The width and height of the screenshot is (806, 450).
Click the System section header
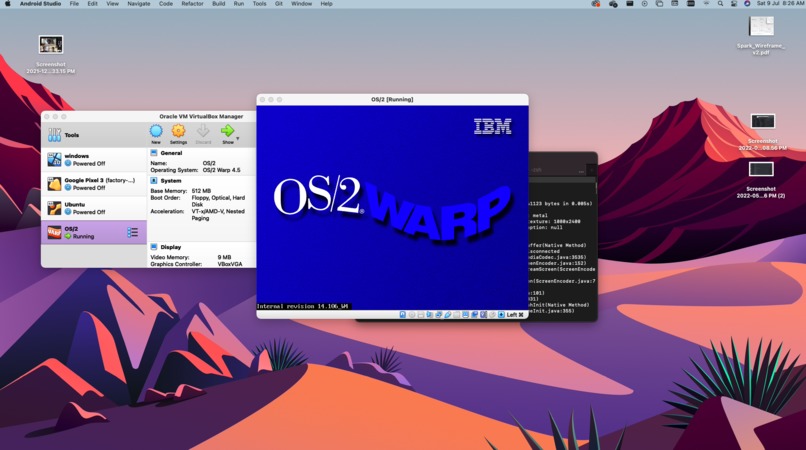point(171,181)
